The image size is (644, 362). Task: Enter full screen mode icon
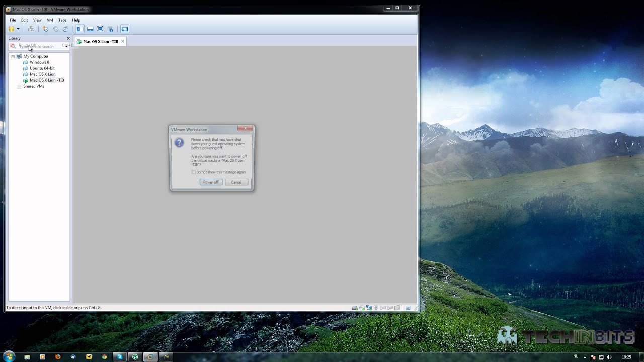click(100, 29)
